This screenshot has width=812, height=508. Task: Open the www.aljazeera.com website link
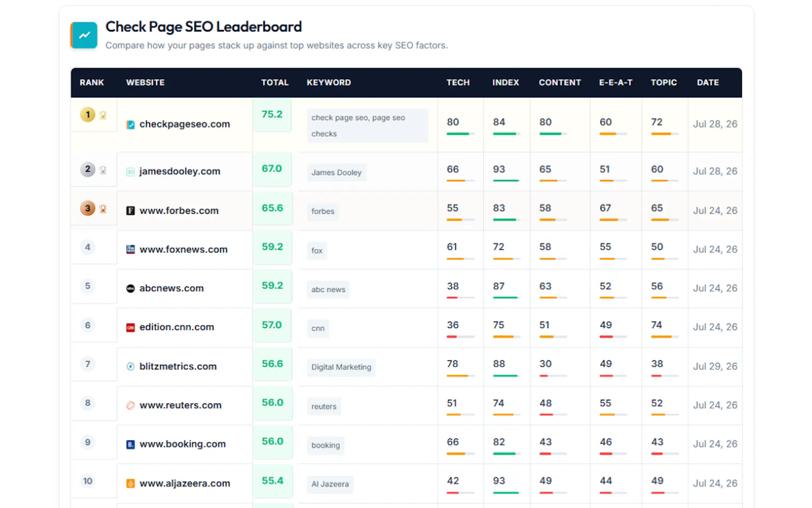click(x=185, y=484)
